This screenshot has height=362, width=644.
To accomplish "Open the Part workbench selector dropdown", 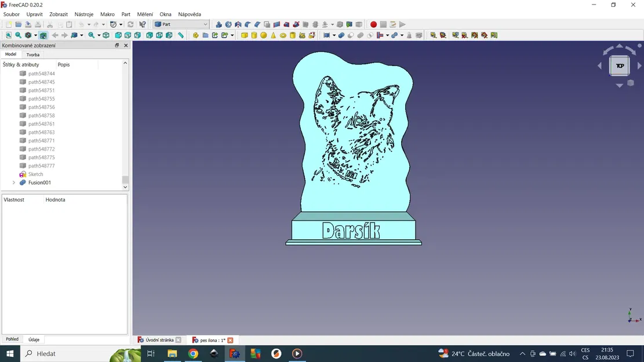I will click(x=181, y=24).
